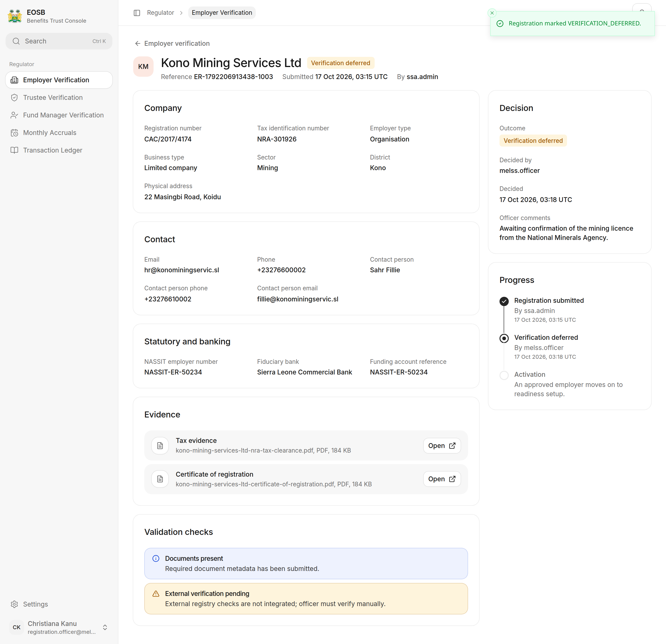
Task: Open the Certificate of registration PDF
Action: click(x=442, y=479)
